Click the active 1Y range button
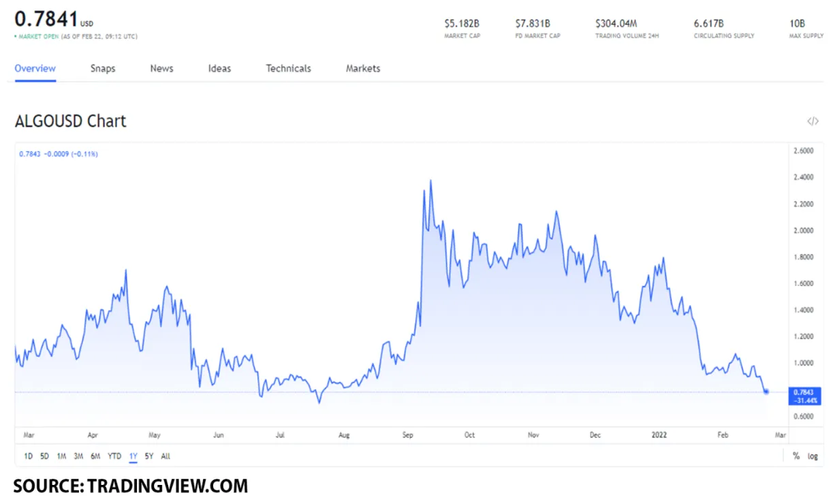This screenshot has height=504, width=831. pos(133,456)
